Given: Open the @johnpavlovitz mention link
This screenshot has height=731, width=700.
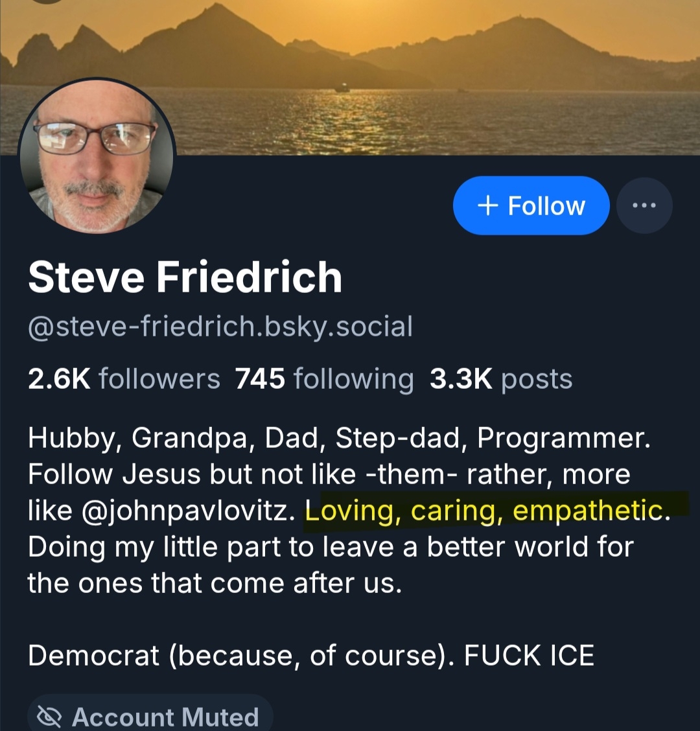Looking at the screenshot, I should click(189, 511).
